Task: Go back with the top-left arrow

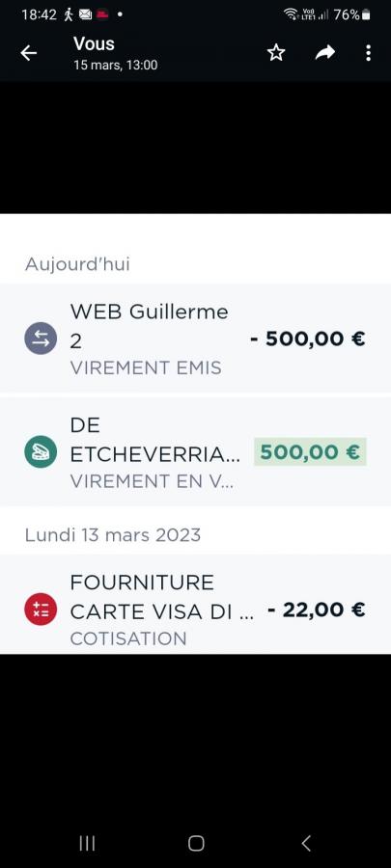Action: pos(28,53)
